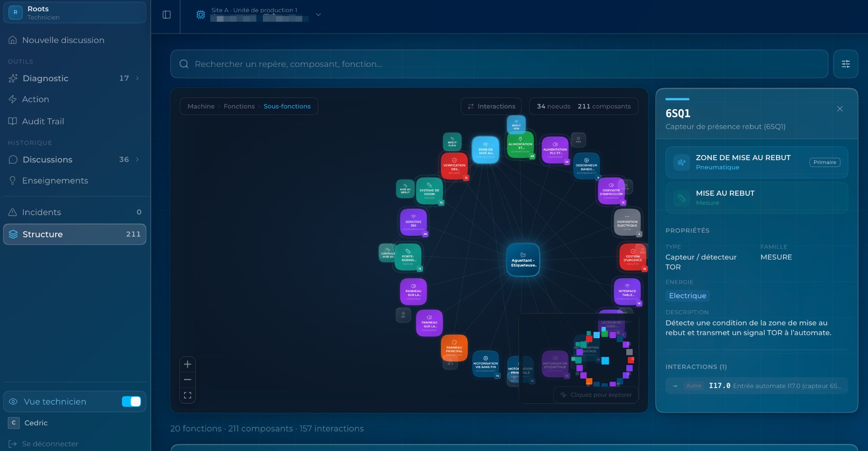Zoom out of the graph
Screen dimensions: 868x451
[187, 380]
